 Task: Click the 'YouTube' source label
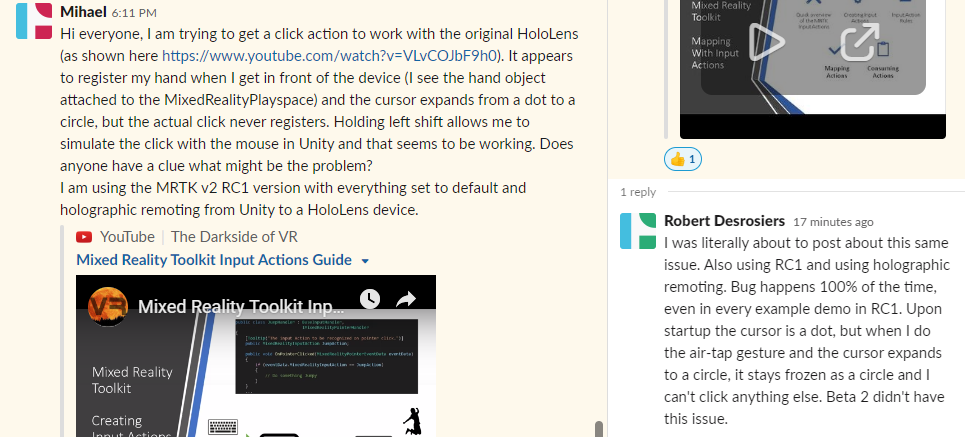pos(127,237)
